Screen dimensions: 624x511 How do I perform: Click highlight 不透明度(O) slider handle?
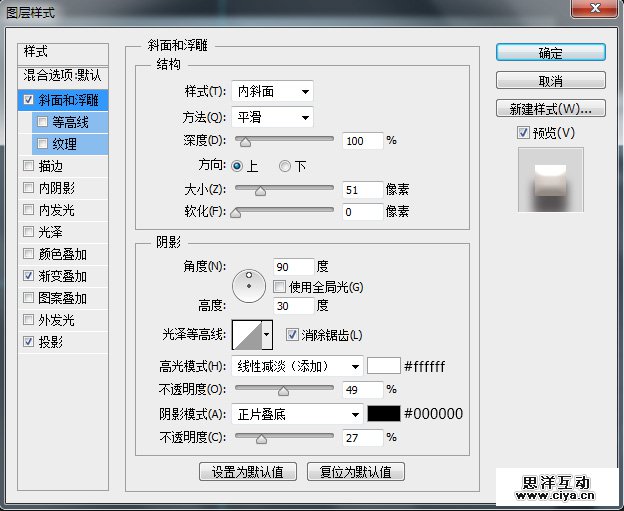[x=283, y=391]
